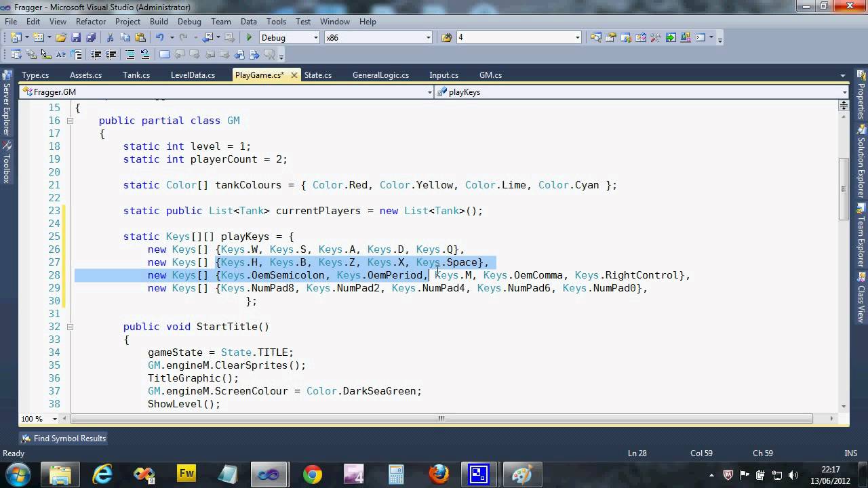The image size is (868, 488).
Task: Open the Properties Window toolbar icon
Action: [x=610, y=38]
